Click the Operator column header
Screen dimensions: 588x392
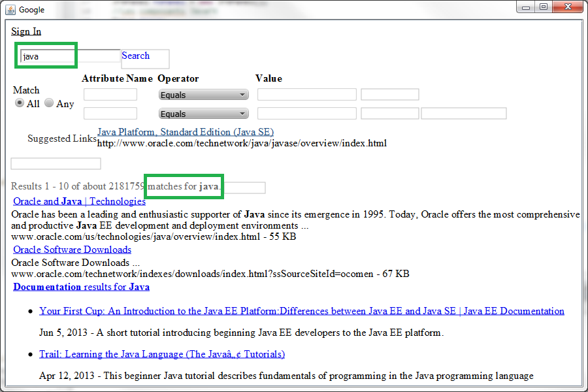178,78
